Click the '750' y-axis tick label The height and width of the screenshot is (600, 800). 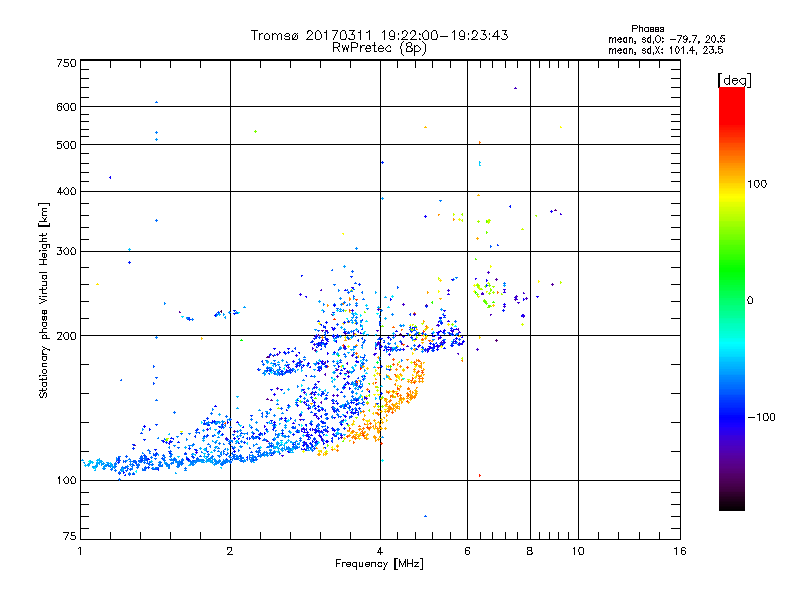click(x=66, y=63)
